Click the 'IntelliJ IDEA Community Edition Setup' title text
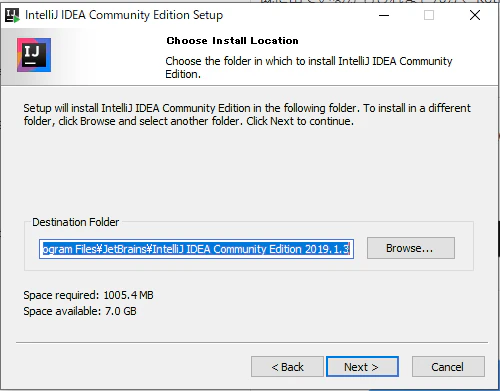This screenshot has width=500, height=391. point(124,15)
